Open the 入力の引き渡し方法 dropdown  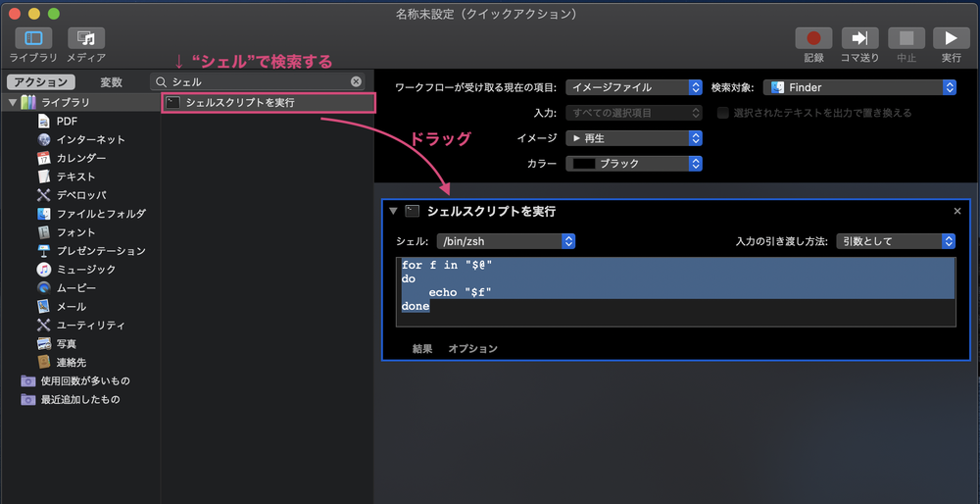[896, 240]
